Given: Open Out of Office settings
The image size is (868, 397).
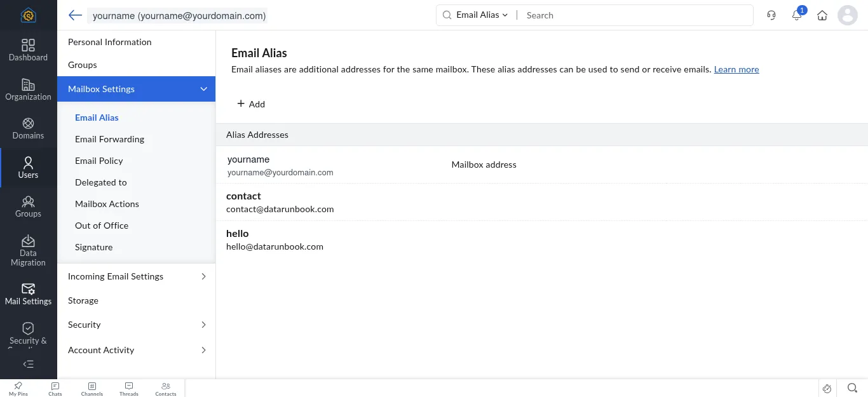Looking at the screenshot, I should click(102, 225).
